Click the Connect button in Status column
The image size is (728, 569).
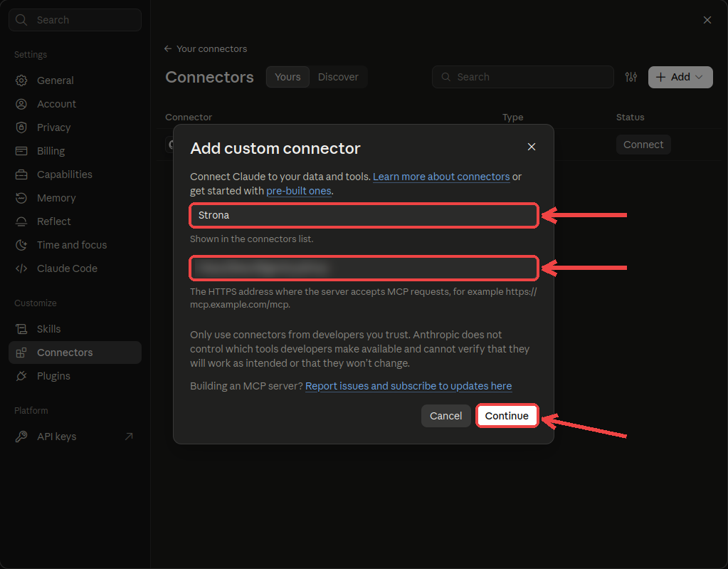tap(643, 145)
